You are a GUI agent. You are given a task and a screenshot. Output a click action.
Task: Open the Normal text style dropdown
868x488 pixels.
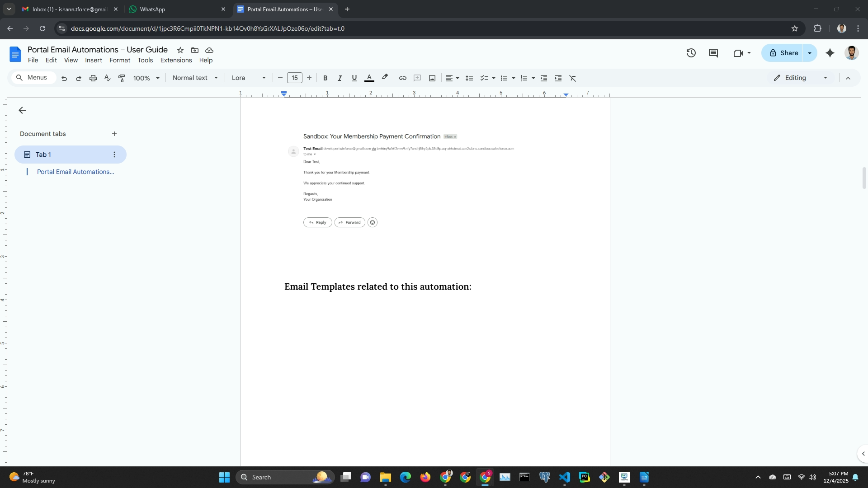pos(195,78)
